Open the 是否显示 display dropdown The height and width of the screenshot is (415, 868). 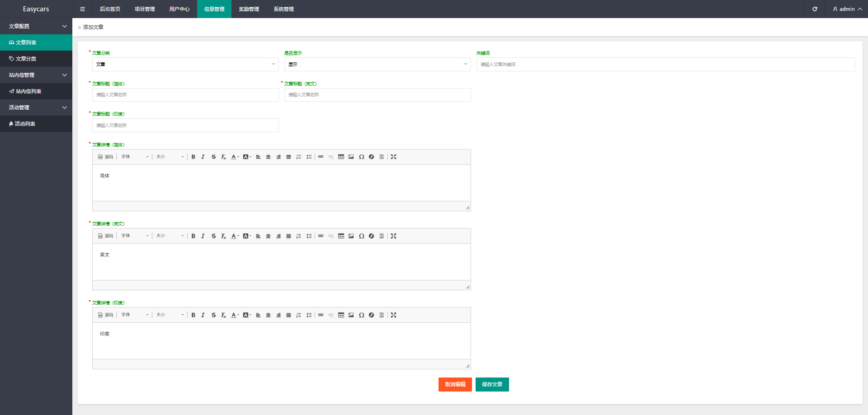tap(377, 64)
